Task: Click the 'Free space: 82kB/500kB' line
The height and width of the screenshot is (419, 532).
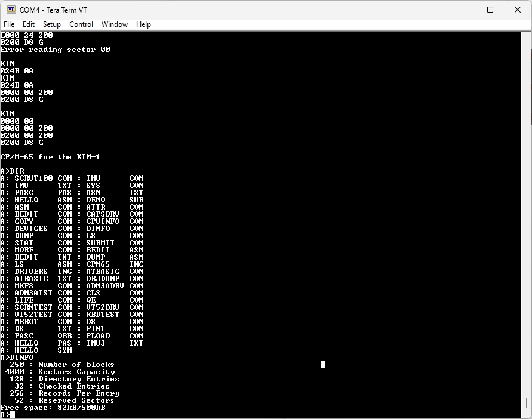Action: (53, 408)
